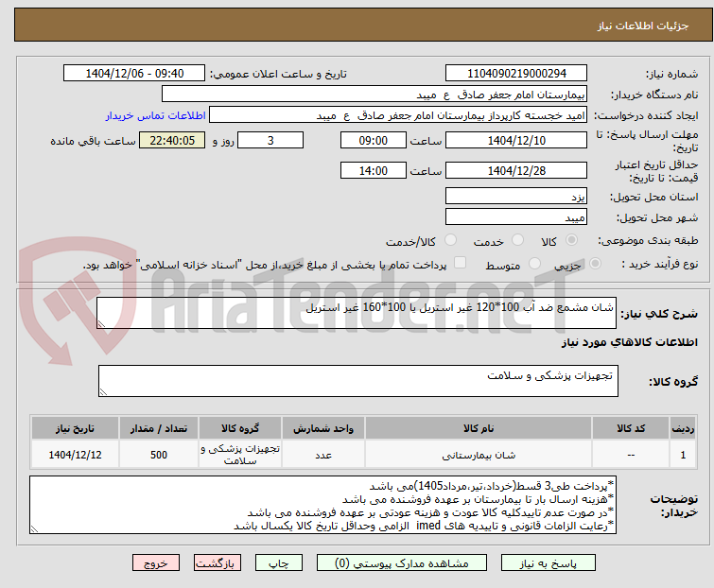Click the شان بیمارستانی item cell
The height and width of the screenshot is (588, 714).
(479, 455)
